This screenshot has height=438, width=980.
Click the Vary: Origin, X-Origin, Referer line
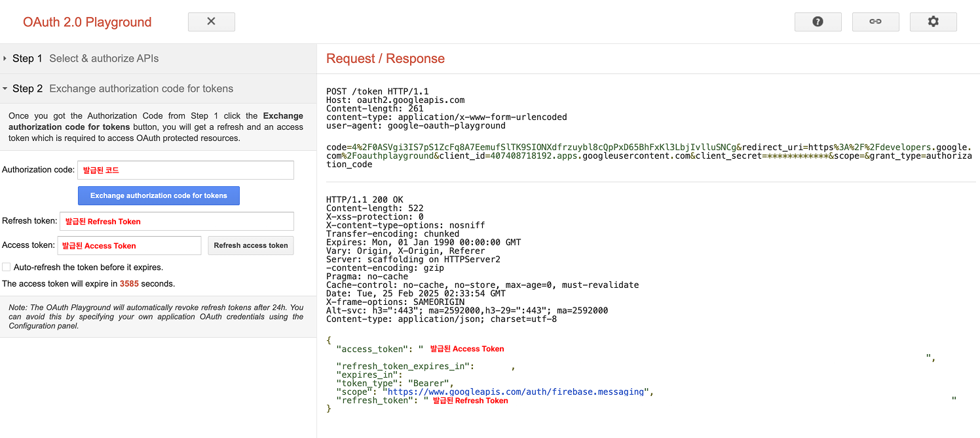tap(405, 250)
